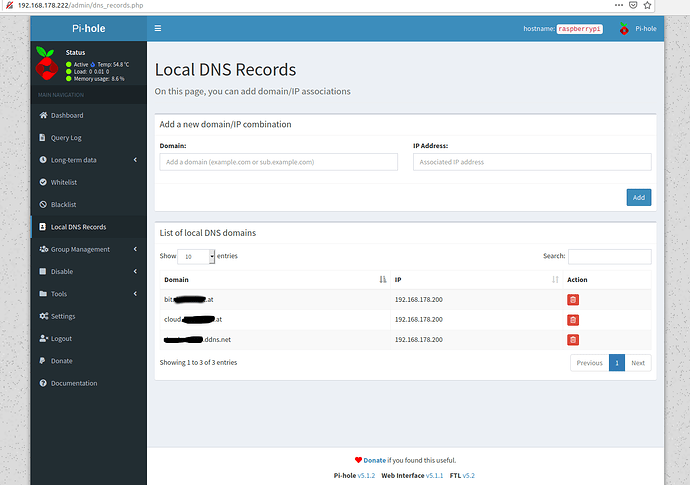Click the hamburger menu toggle icon
The width and height of the screenshot is (690, 485).
(x=158, y=29)
